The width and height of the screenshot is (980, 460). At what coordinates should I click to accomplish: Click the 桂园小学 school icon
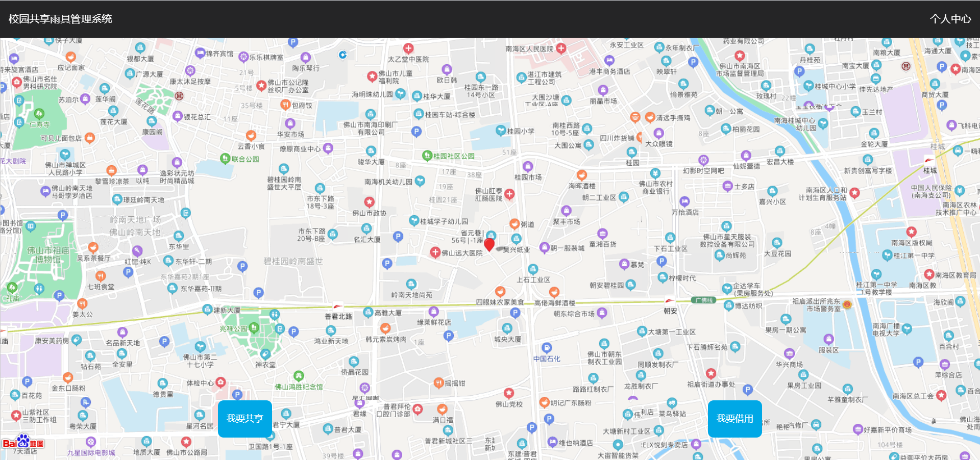[x=501, y=131]
